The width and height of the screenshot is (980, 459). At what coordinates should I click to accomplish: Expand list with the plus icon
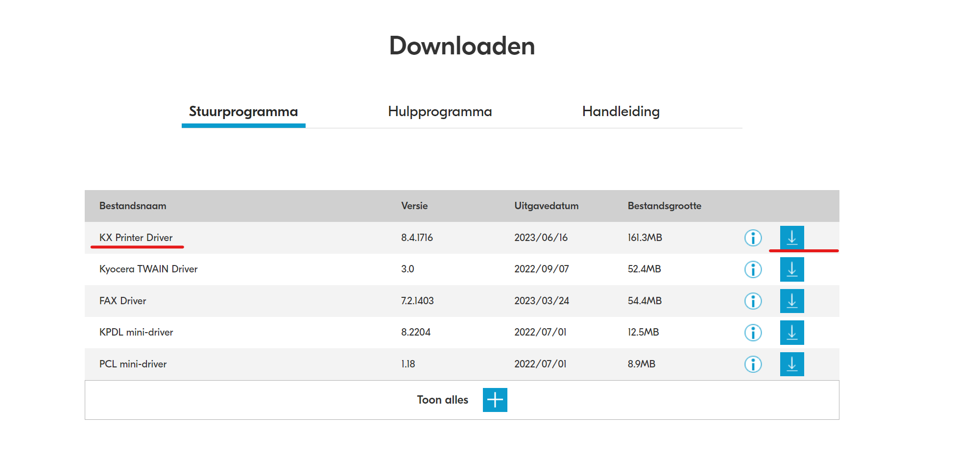coord(495,400)
